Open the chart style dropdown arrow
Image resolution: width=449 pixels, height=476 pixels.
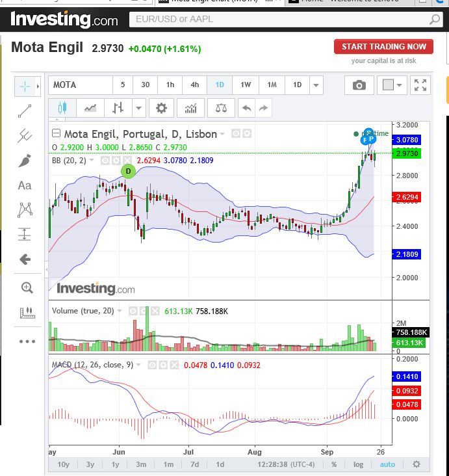tap(138, 108)
